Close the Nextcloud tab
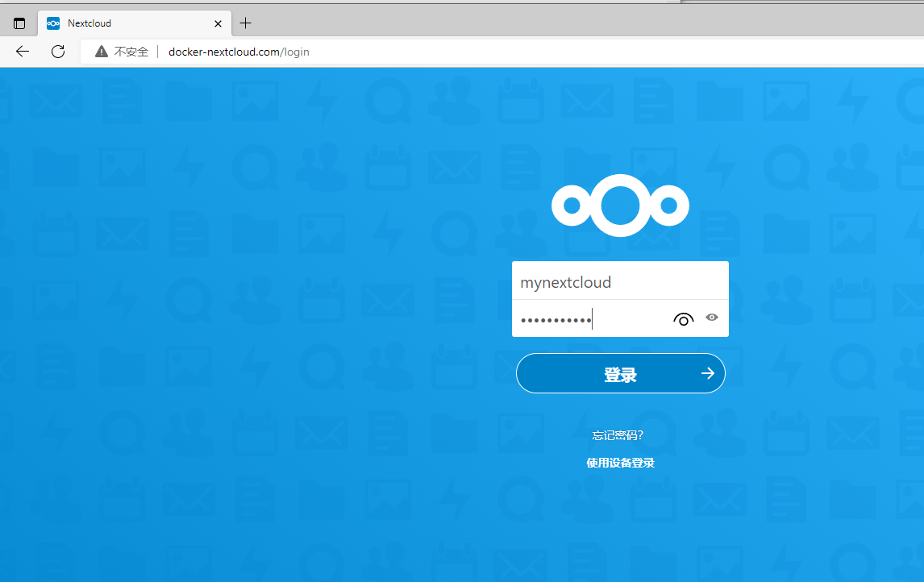Image resolution: width=924 pixels, height=582 pixels. click(218, 23)
